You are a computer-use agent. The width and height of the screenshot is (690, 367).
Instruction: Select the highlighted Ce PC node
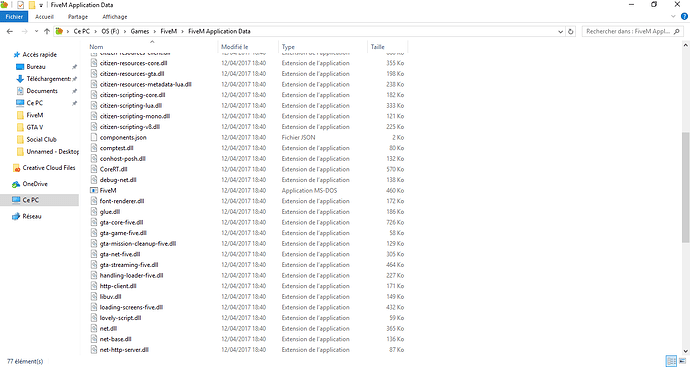(x=39, y=200)
